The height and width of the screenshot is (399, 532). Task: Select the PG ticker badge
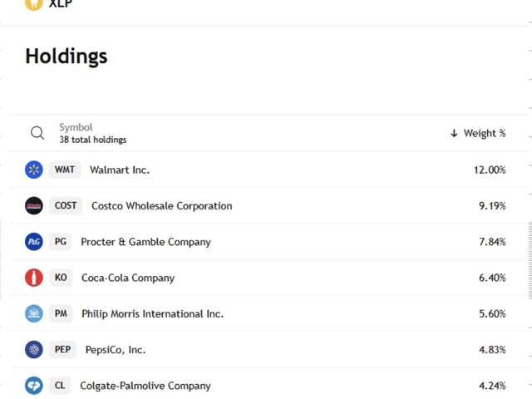(x=61, y=242)
